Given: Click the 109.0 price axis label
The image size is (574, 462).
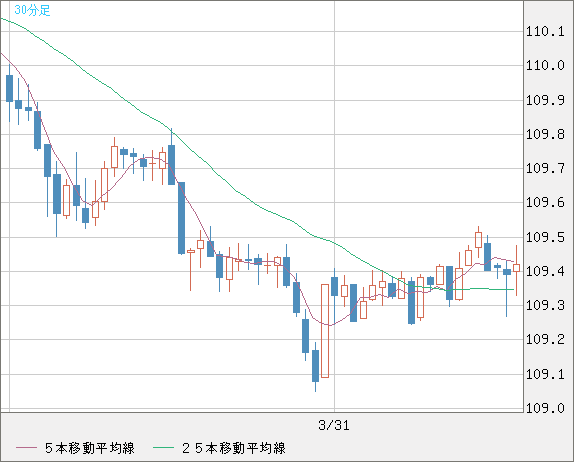Looking at the screenshot, I should click(x=545, y=408).
